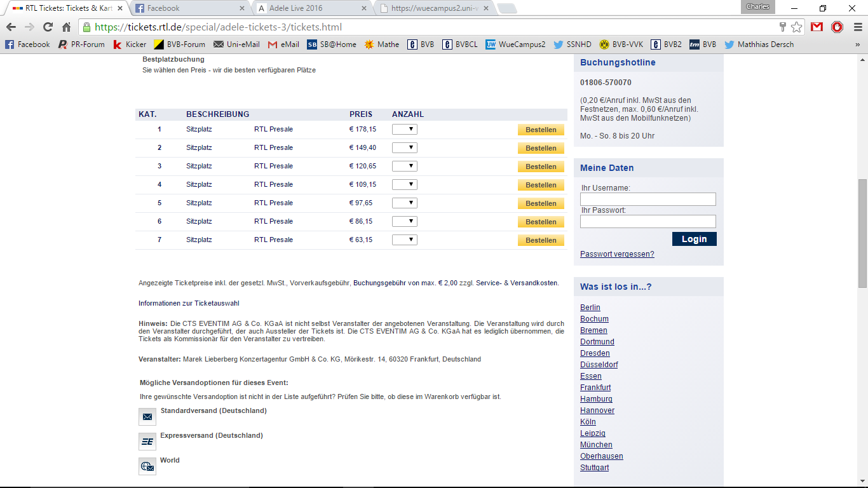The image size is (868, 488).
Task: Open the SSNHD Twitter bookmark
Action: [x=573, y=44]
